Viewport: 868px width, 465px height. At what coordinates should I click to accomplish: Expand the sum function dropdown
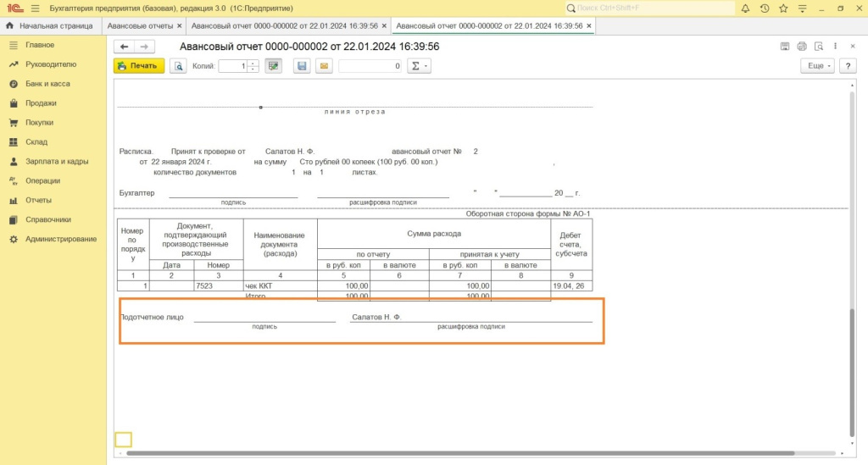(x=419, y=66)
